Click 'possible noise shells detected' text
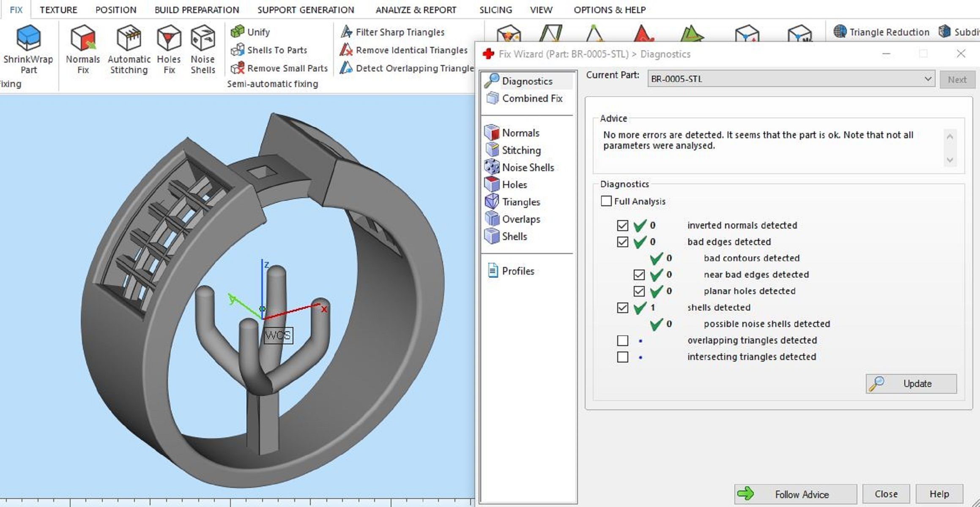 pos(767,324)
